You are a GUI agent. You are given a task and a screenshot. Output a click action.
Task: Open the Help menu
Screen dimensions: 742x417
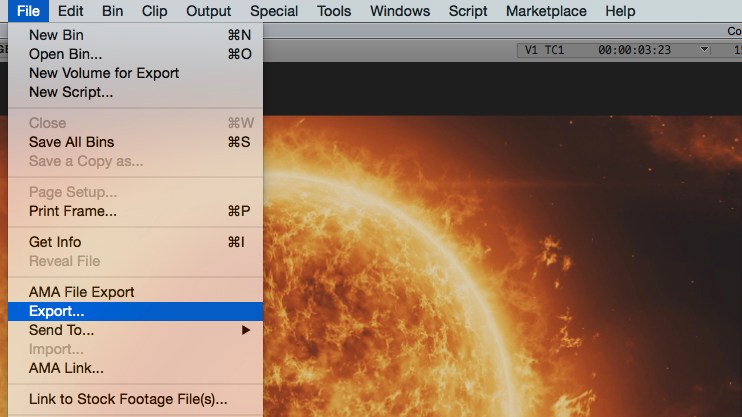point(620,11)
